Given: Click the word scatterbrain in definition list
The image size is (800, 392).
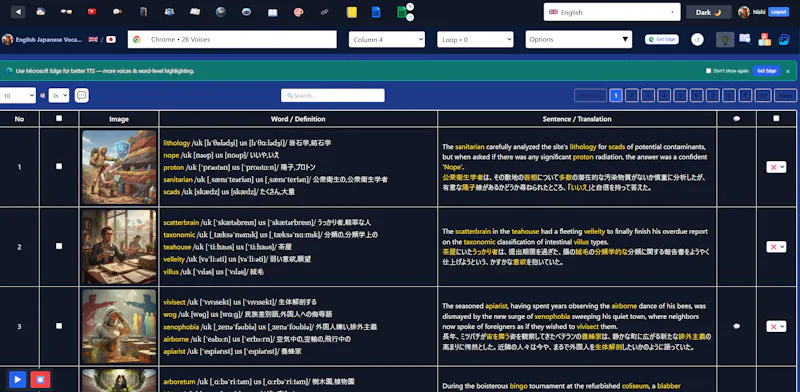Looking at the screenshot, I should tap(181, 223).
